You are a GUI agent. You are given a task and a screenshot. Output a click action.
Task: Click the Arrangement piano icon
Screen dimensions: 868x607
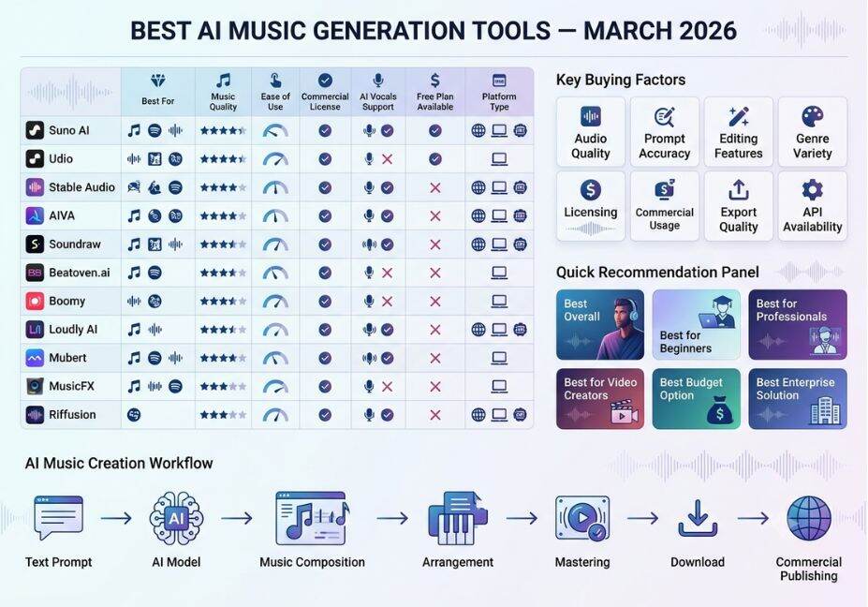click(x=457, y=518)
